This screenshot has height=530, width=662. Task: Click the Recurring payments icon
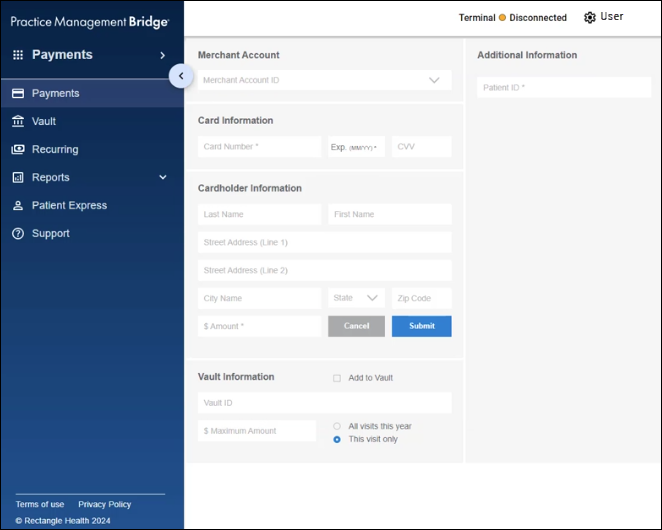click(18, 149)
